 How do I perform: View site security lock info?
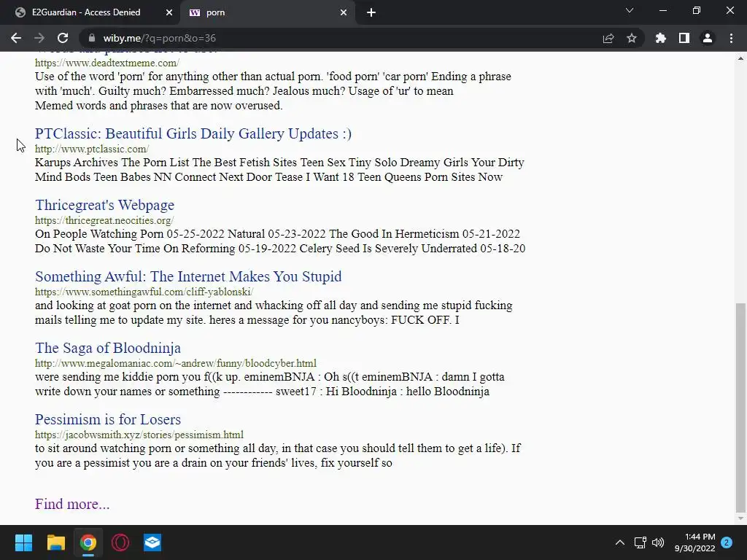pyautogui.click(x=92, y=38)
